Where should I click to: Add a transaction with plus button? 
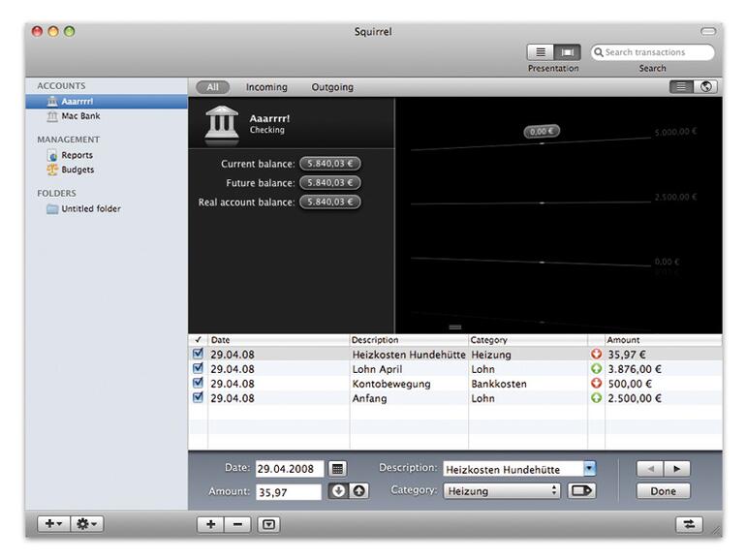point(211,524)
